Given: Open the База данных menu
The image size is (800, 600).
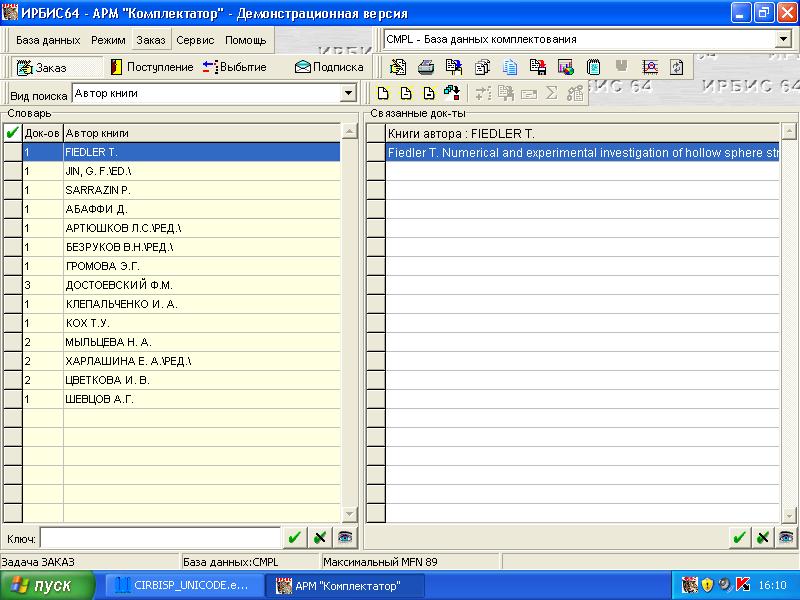Looking at the screenshot, I should (x=48, y=40).
